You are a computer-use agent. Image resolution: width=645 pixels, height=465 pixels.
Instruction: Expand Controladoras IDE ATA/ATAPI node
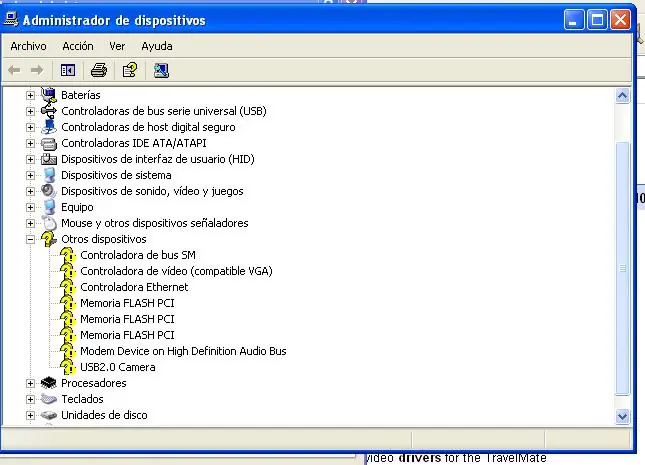pyautogui.click(x=30, y=144)
